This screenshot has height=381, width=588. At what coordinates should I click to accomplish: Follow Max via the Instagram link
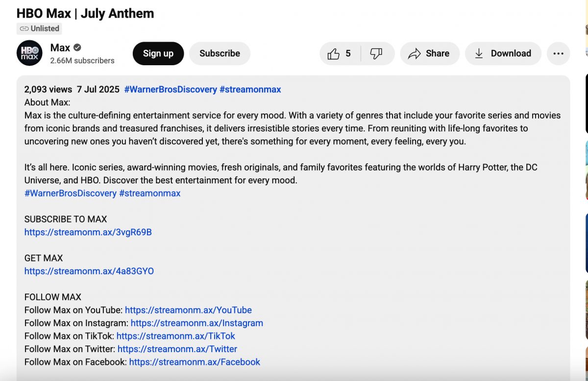coord(197,323)
